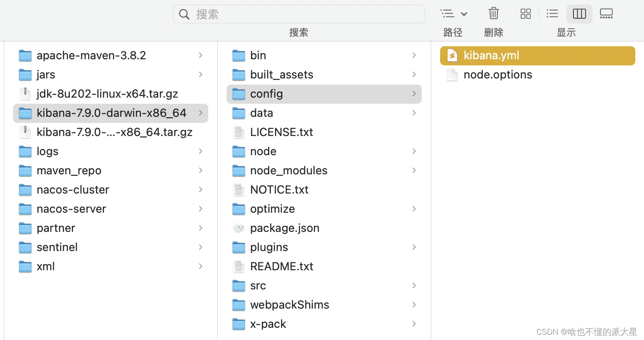
Task: Click the xml folder icon
Action: [x=25, y=266]
